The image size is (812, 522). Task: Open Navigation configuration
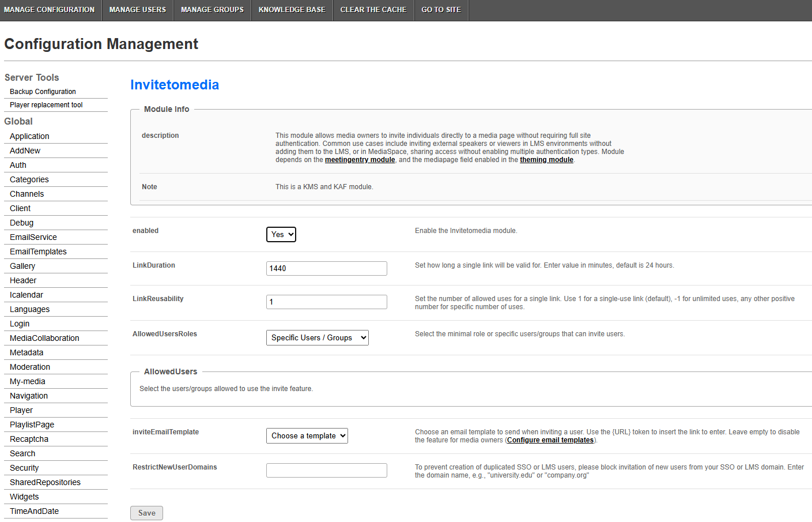pyautogui.click(x=29, y=396)
